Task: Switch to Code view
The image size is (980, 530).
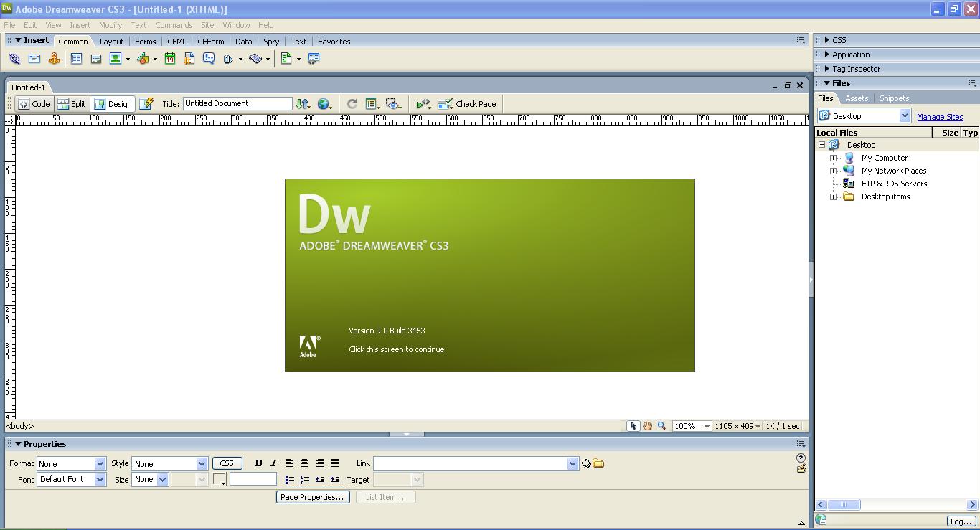Action: 34,104
